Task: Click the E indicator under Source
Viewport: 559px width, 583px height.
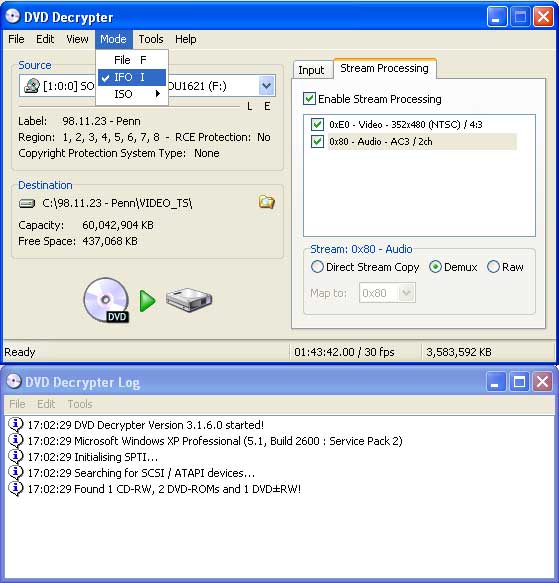Action: pos(267,107)
